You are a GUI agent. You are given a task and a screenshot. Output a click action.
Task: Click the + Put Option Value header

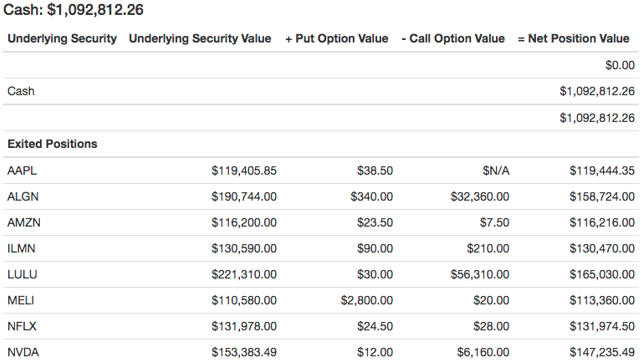pos(336,38)
